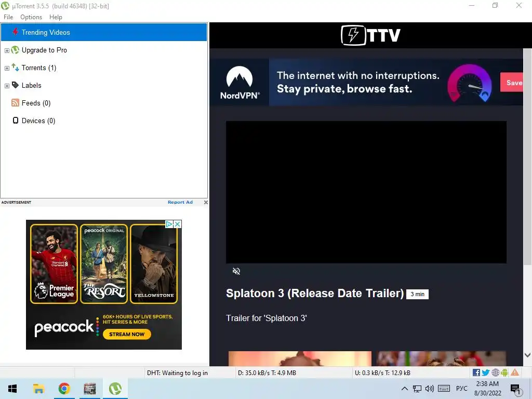Click the first video thumbnail below the description
The image size is (532, 399).
[300, 358]
